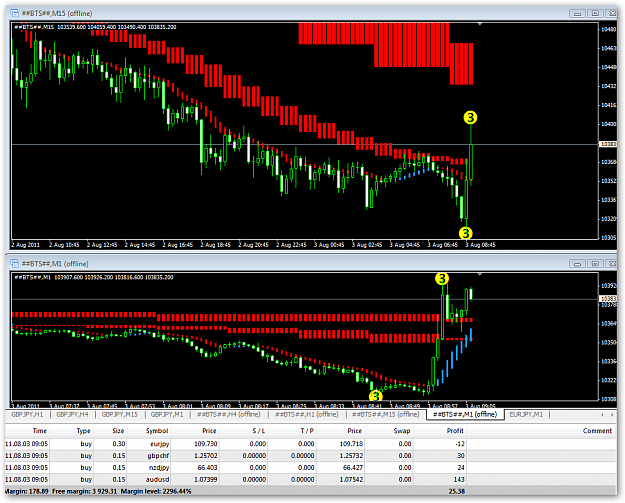Click the ##BTS##,M1 OHLC header text on chart
Viewport: 625px width, 503px height.
coord(94,277)
